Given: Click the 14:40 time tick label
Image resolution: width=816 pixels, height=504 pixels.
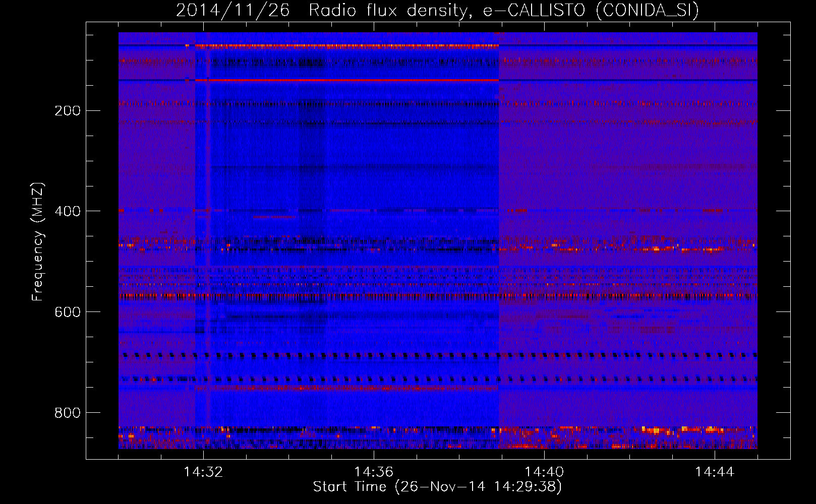Looking at the screenshot, I should [544, 472].
